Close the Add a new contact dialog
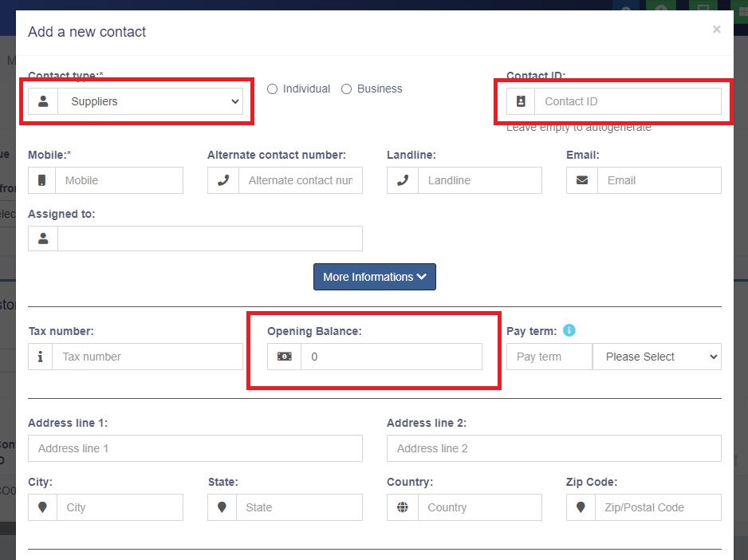The image size is (748, 560). (x=716, y=30)
